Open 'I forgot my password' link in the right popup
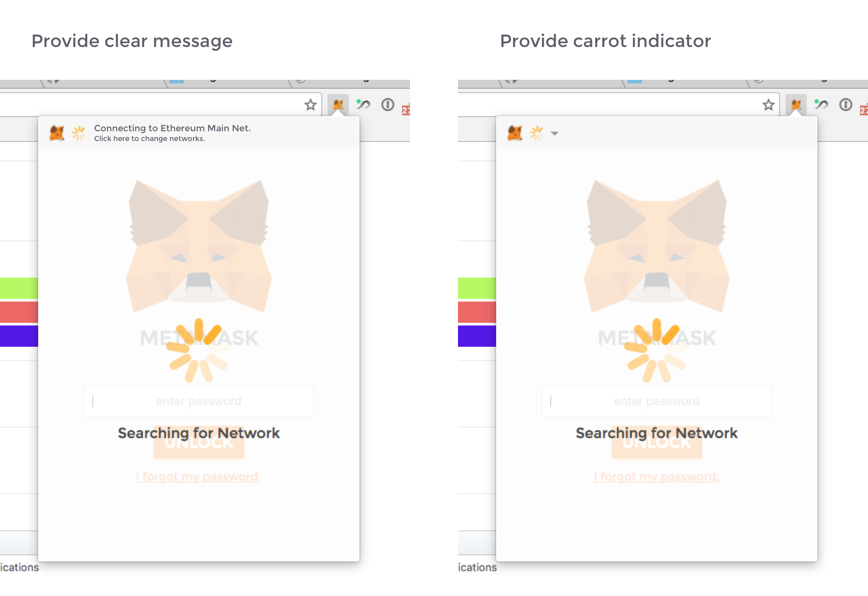This screenshot has height=596, width=868. coord(656,477)
